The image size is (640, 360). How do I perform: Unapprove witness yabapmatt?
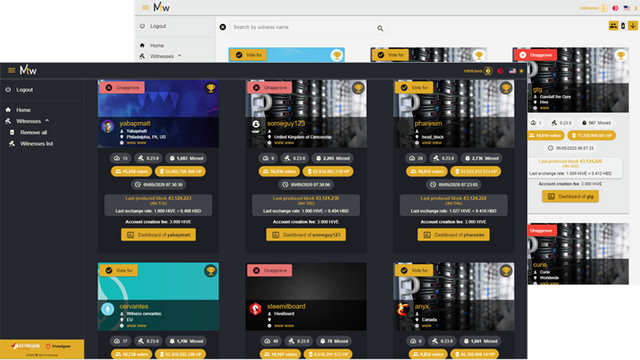pos(122,87)
